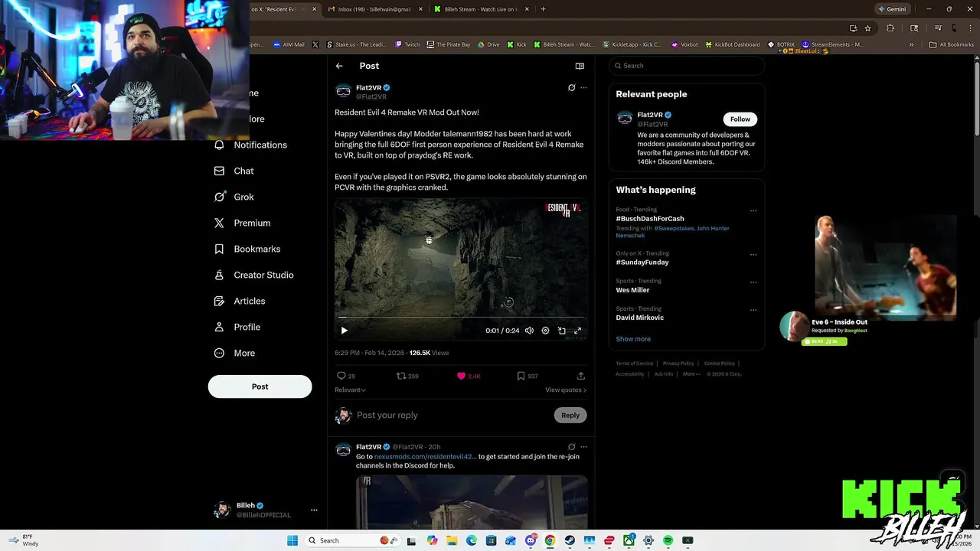Click the large white Post button
This screenshot has height=551, width=980.
(260, 386)
